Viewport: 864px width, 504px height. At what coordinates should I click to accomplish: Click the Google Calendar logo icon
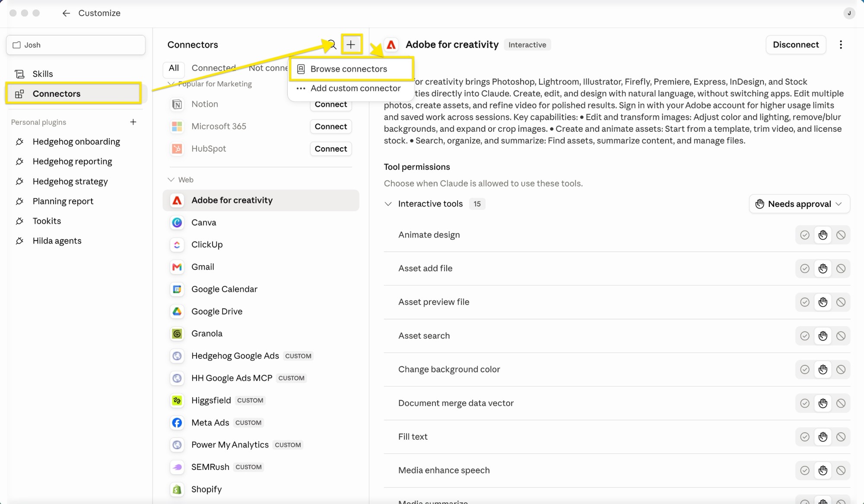(177, 289)
